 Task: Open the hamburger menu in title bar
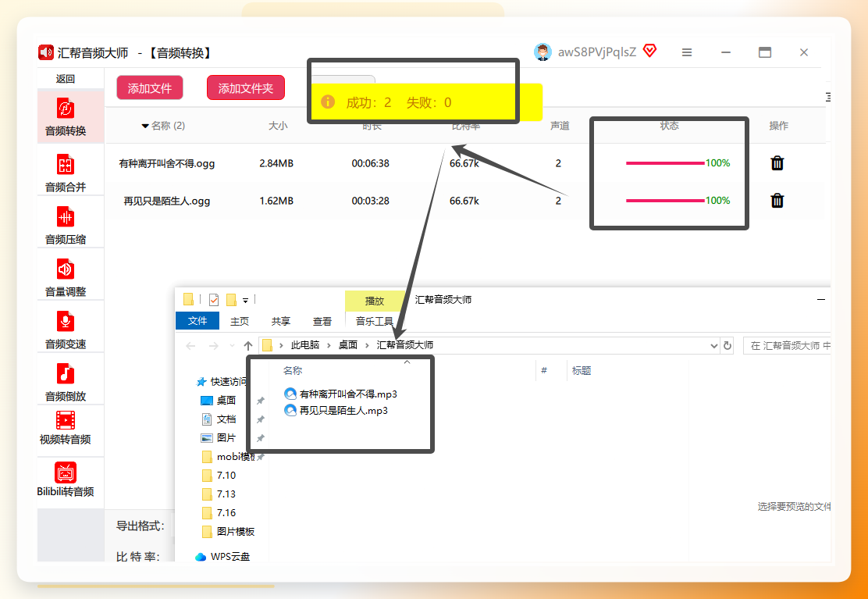coord(687,52)
